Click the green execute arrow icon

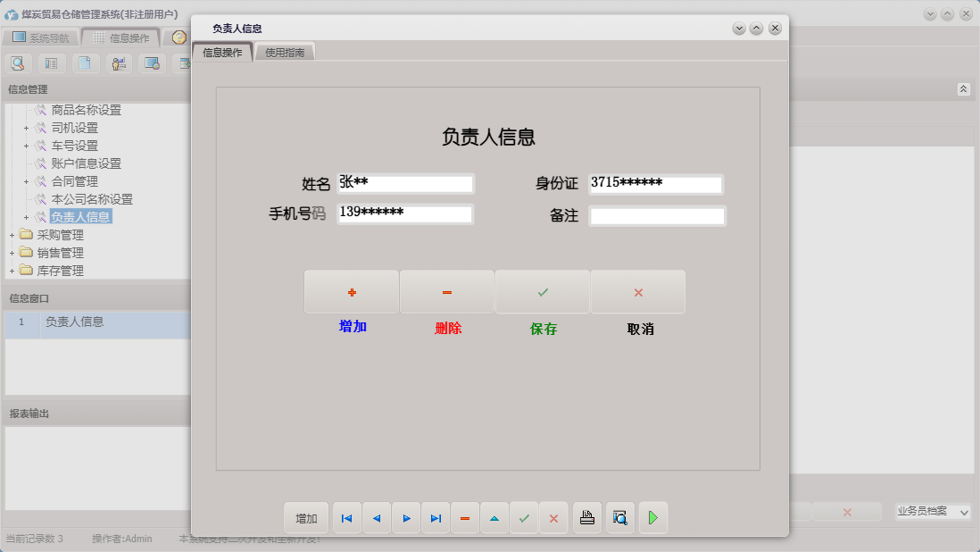[652, 518]
